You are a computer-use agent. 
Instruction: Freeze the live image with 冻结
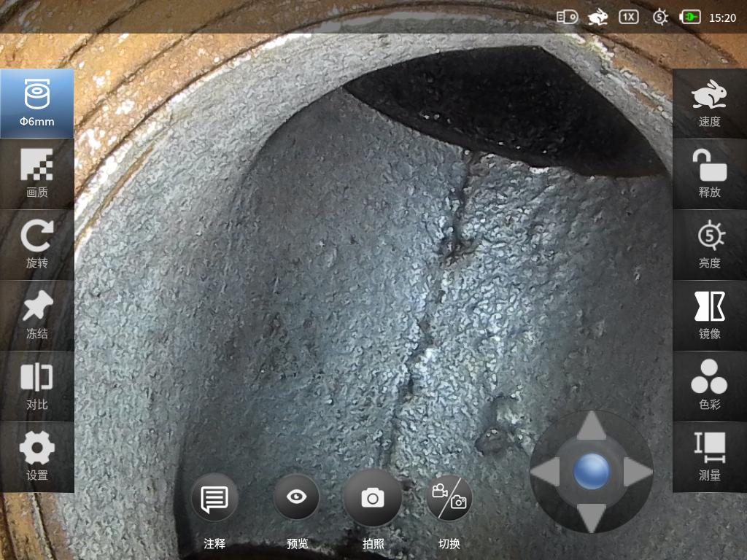coord(36,315)
